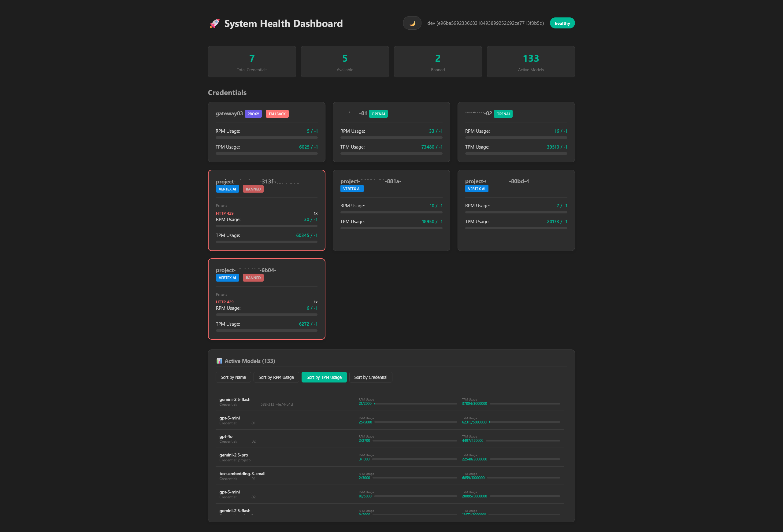
Task: Click the healthy status badge
Action: point(562,23)
